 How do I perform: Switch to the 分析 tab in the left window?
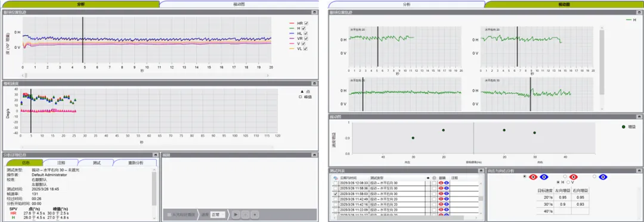click(x=81, y=4)
